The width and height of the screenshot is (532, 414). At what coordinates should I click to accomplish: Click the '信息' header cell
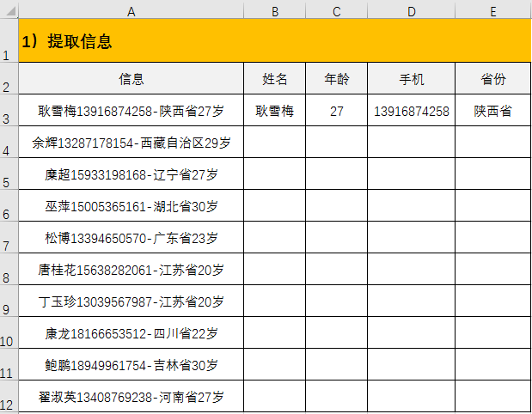point(131,78)
